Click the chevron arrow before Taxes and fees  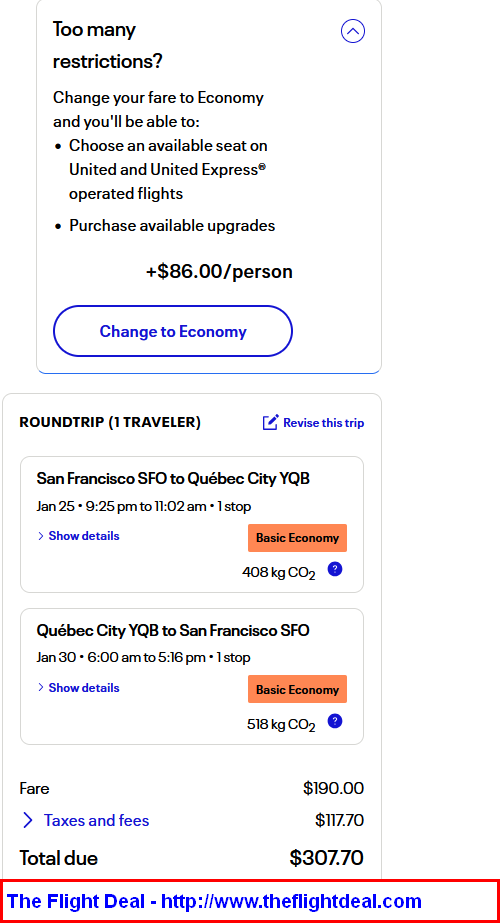click(28, 820)
